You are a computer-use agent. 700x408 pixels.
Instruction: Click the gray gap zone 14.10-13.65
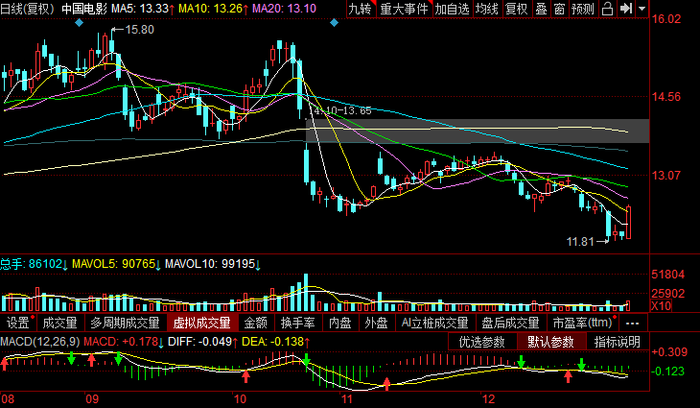coord(477,131)
